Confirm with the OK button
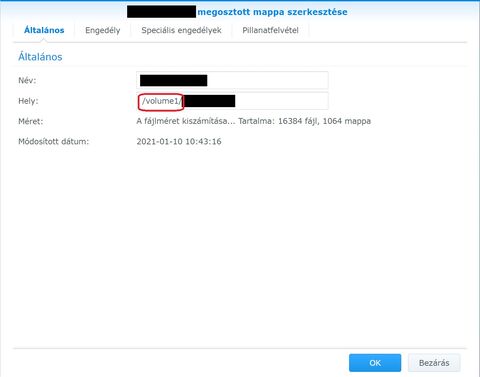 (375, 363)
